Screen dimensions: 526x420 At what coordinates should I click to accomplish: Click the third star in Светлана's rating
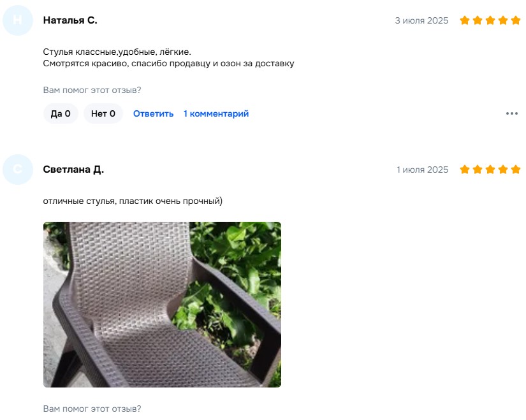490,170
